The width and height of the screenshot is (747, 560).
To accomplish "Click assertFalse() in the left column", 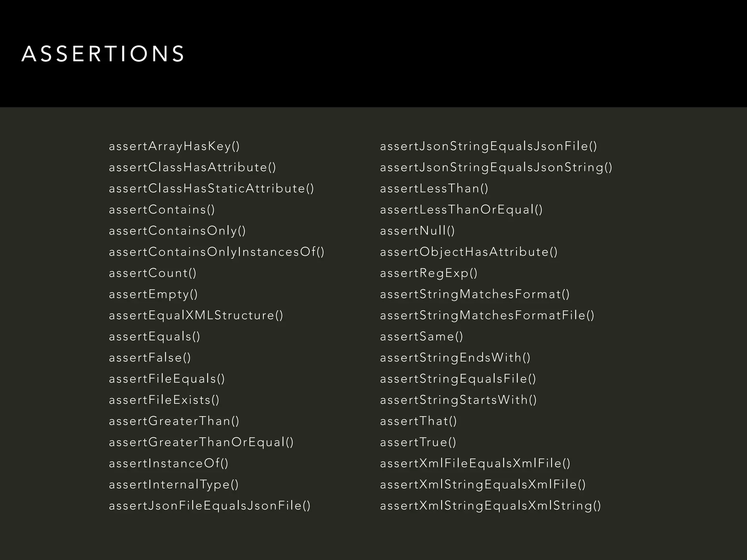I will (150, 358).
